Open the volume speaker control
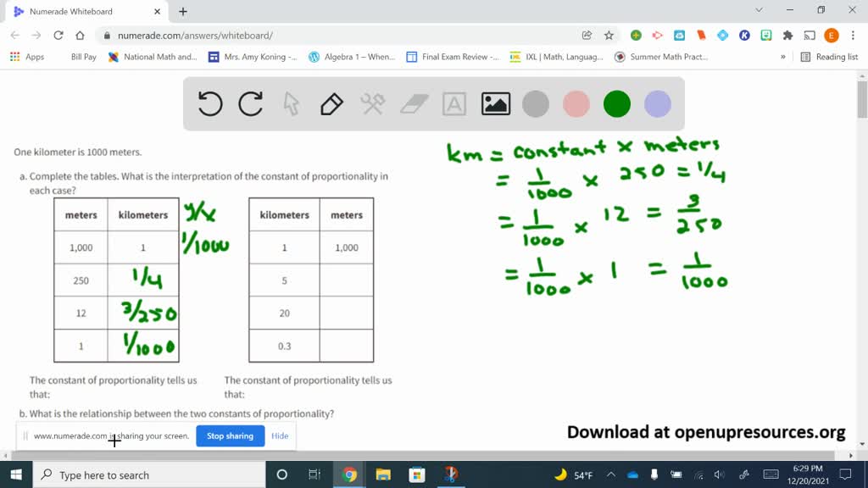Viewport: 868px width, 488px height. [x=719, y=474]
